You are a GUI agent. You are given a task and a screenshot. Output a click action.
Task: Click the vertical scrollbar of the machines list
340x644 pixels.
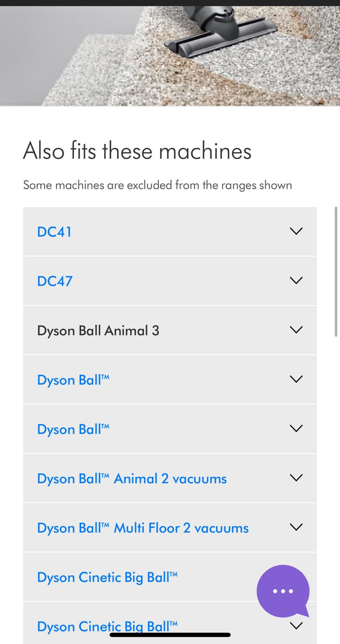pyautogui.click(x=336, y=272)
